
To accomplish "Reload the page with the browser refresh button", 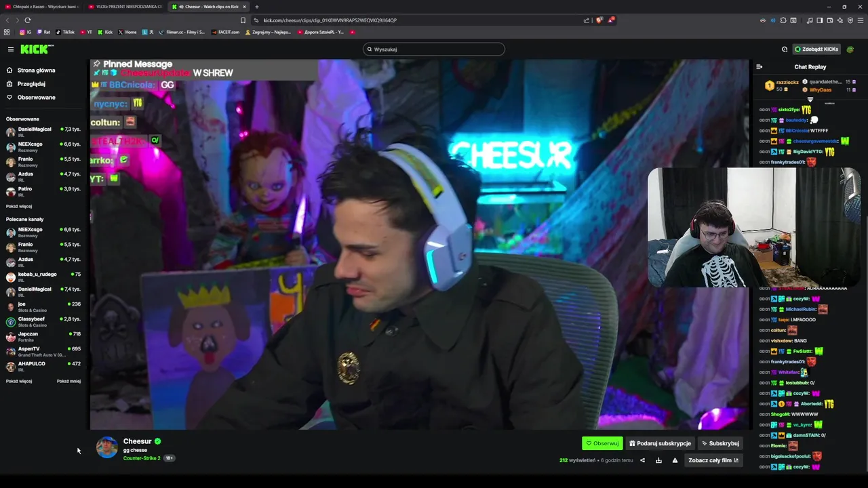I will coord(27,20).
